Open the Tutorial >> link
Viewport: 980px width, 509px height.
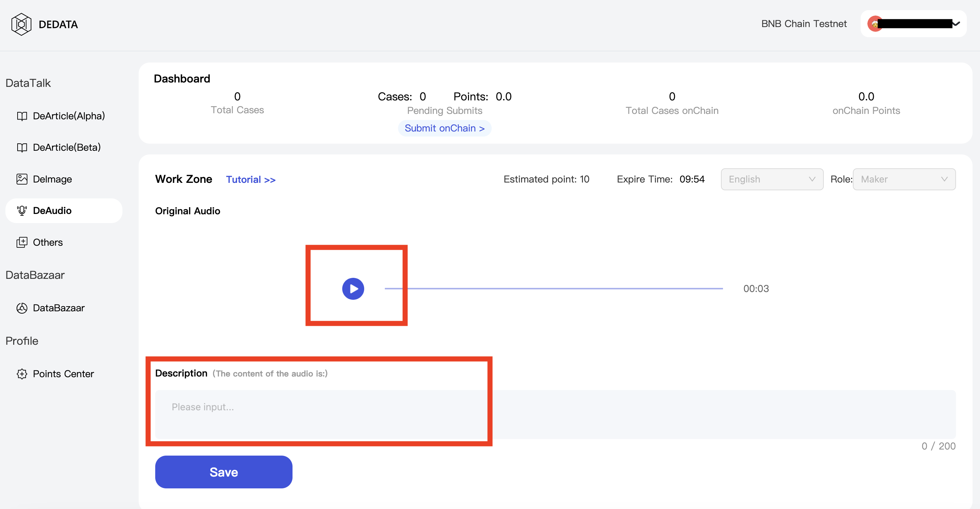coord(251,179)
